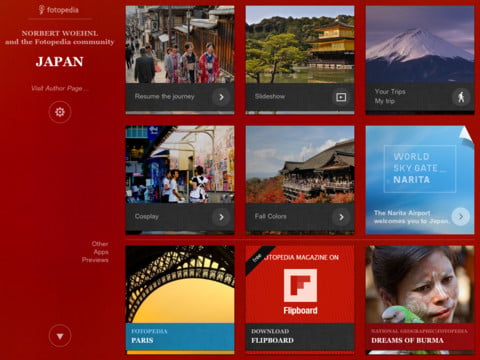
Task: Open the settings gear icon
Action: [60, 112]
